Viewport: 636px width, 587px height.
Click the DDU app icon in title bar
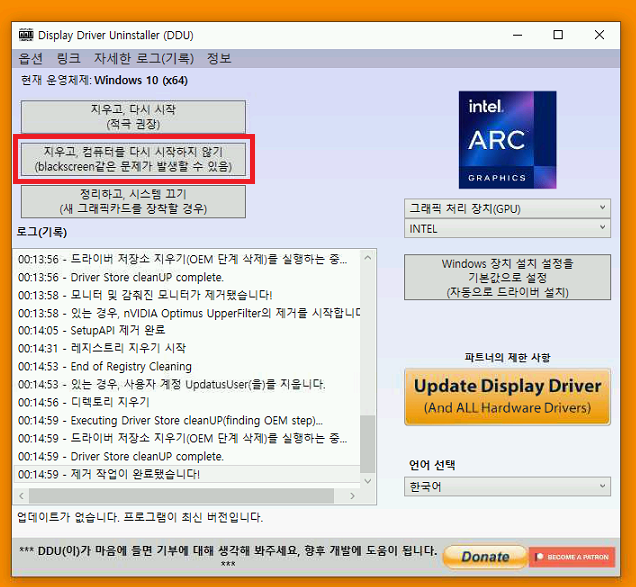click(x=26, y=35)
